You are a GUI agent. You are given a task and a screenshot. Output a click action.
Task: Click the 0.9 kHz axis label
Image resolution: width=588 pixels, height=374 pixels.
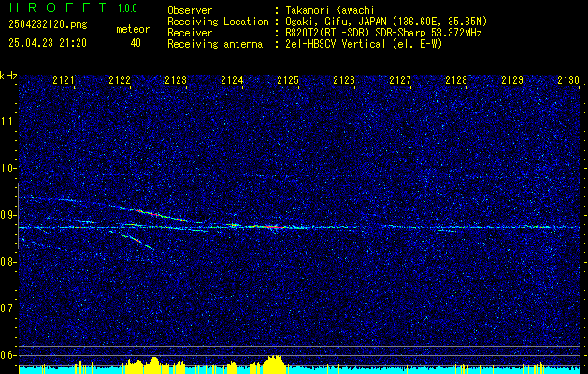pyautogui.click(x=8, y=215)
